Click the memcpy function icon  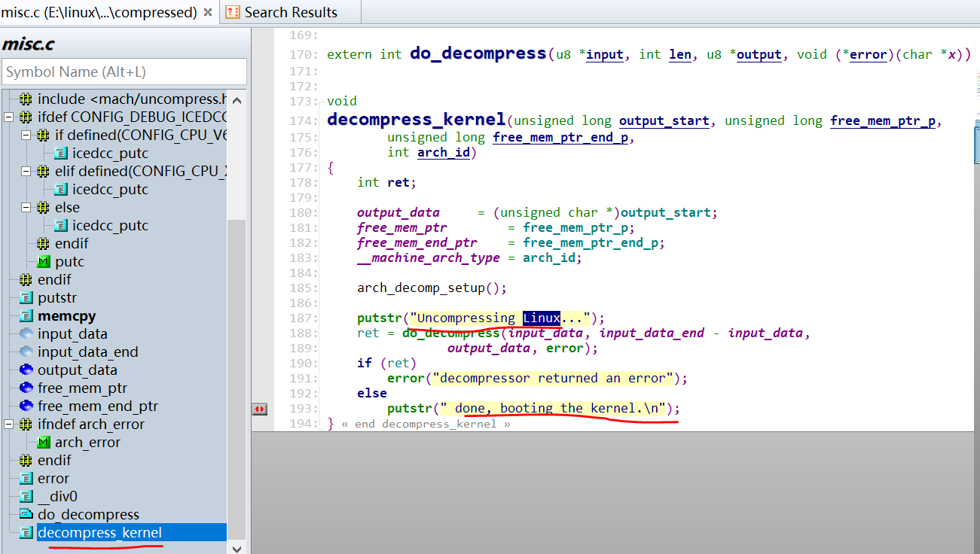(26, 316)
